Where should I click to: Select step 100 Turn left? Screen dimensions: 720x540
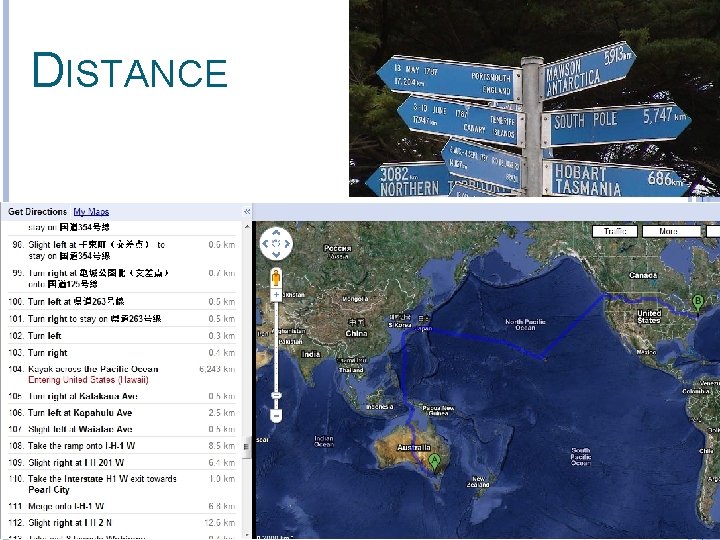coord(122,301)
